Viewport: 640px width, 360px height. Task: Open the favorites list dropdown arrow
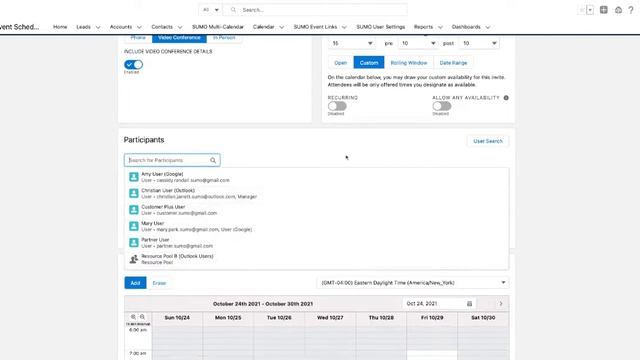click(x=590, y=10)
